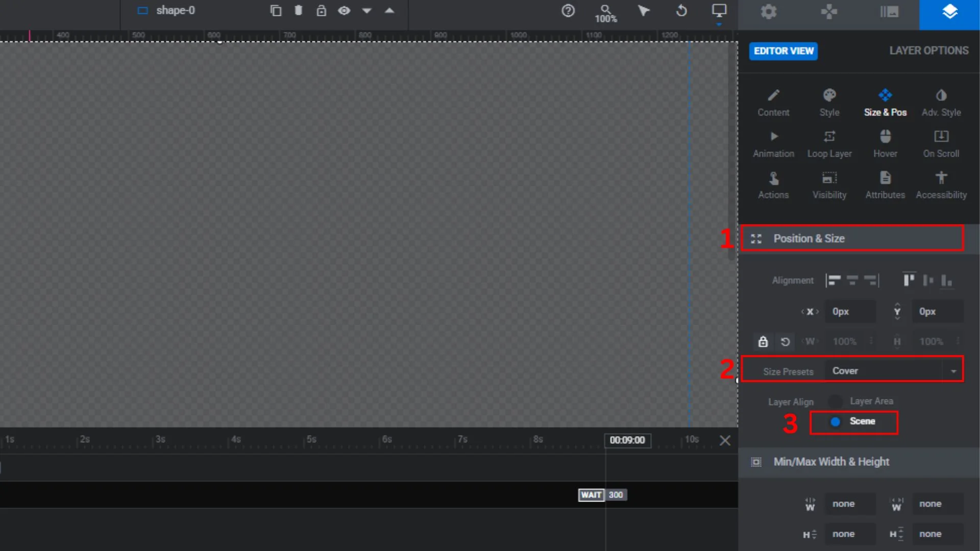The image size is (980, 551).
Task: Click the LAYER OPTIONS heading
Action: 928,51
